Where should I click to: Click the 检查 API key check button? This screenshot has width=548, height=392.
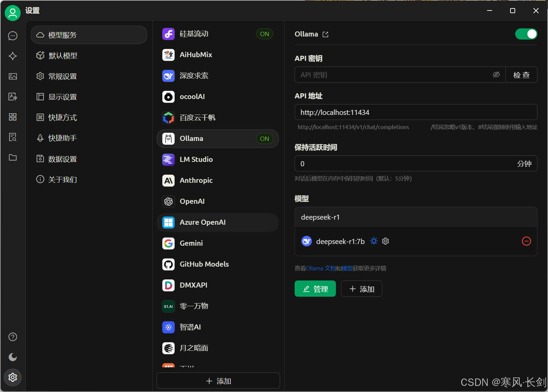click(521, 75)
